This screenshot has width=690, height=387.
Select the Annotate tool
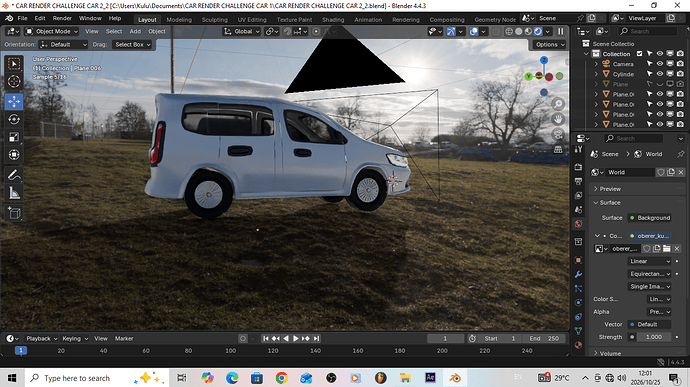(14, 175)
